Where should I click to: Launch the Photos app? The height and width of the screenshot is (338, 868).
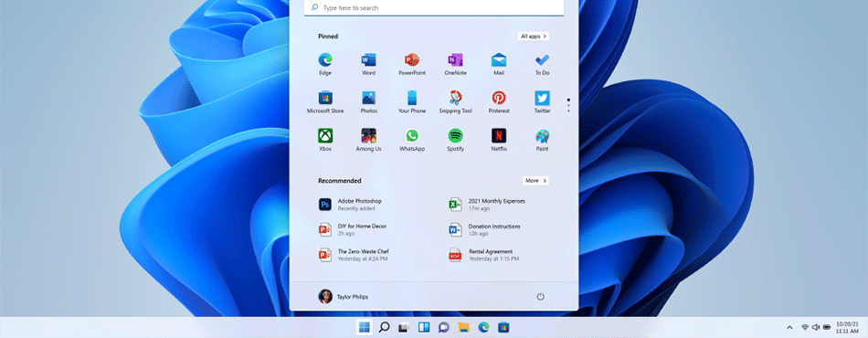(x=369, y=101)
